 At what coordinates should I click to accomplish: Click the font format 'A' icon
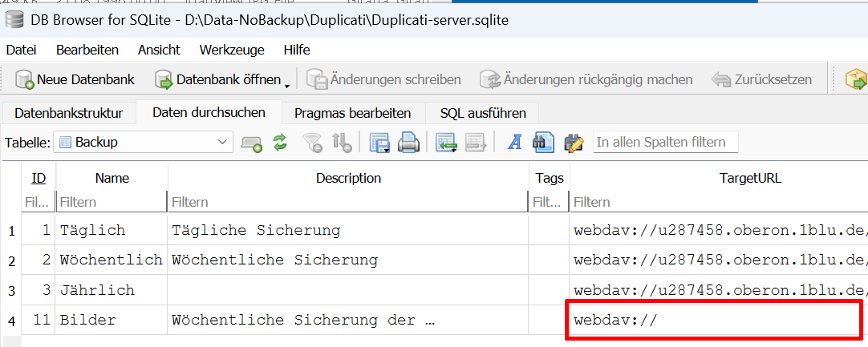coord(514,143)
